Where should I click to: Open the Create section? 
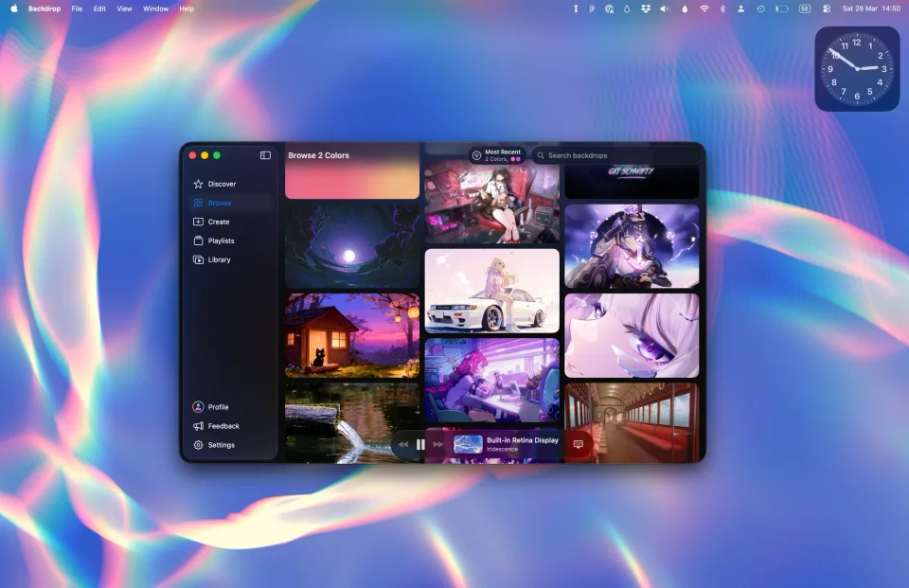click(211, 222)
